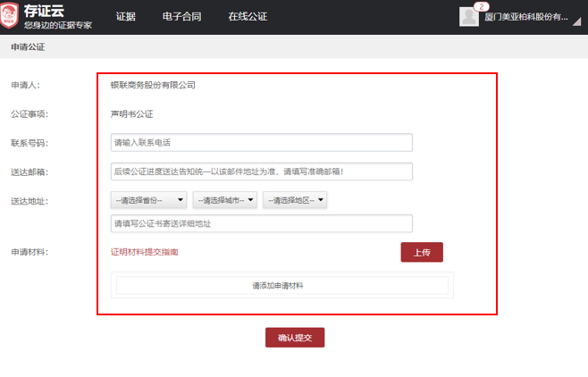This screenshot has width=588, height=377.
Task: Select the applicant text 银联商务股份有限公司
Action: click(x=153, y=85)
